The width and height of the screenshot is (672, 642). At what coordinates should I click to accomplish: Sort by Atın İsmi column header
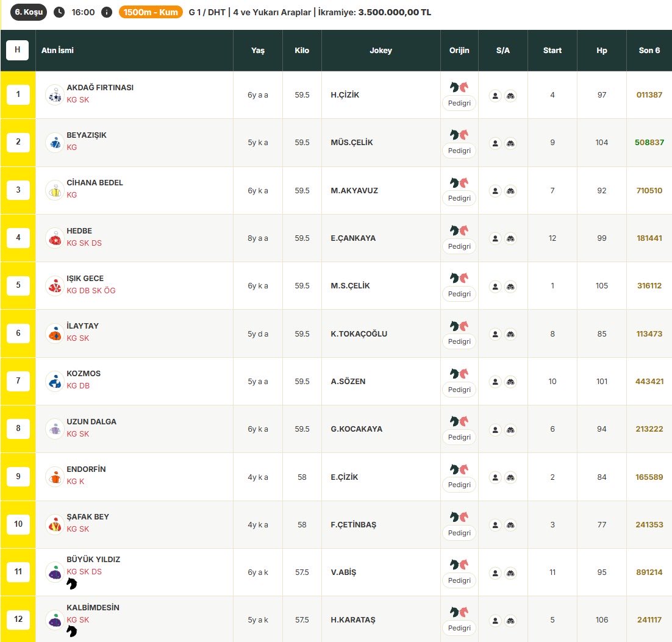click(x=57, y=51)
